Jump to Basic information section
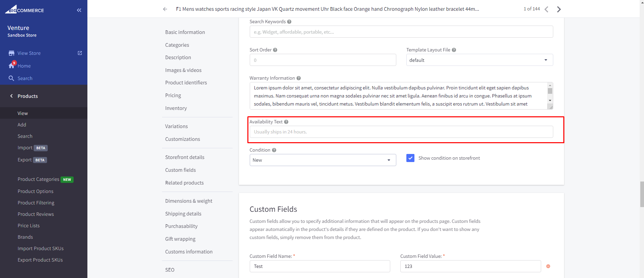This screenshot has height=278, width=644. point(185,32)
